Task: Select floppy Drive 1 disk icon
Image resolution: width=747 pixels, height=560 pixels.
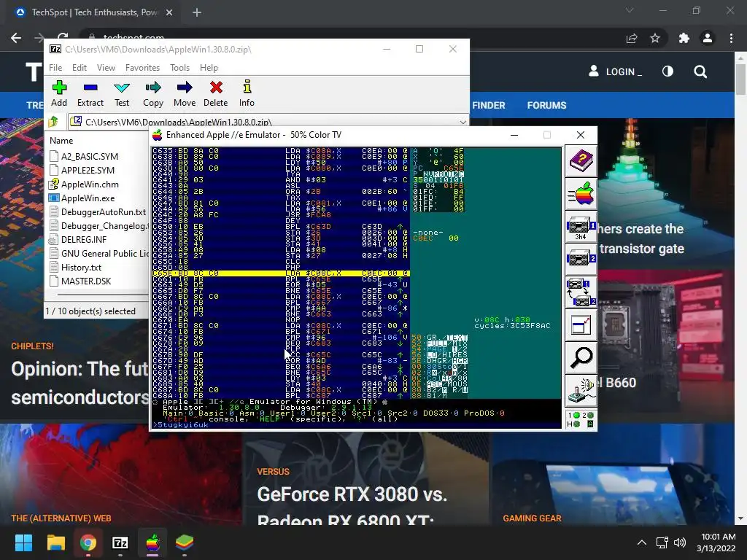Action: point(581,227)
